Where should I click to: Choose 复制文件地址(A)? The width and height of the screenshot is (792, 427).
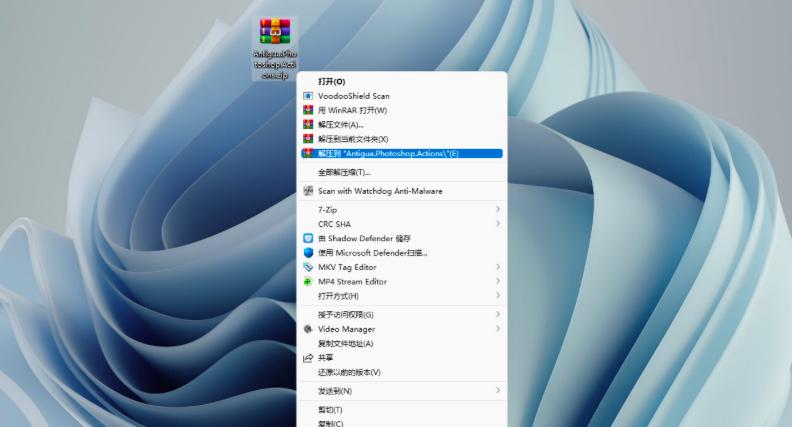pos(402,343)
